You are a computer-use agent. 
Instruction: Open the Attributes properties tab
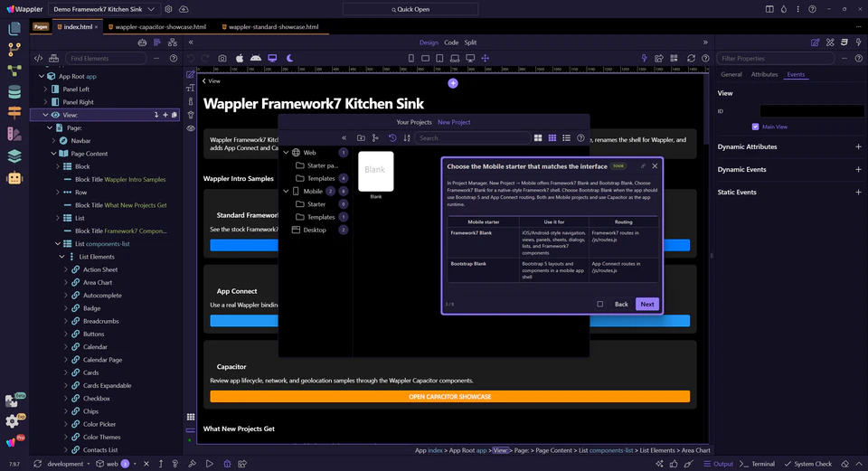coord(765,74)
